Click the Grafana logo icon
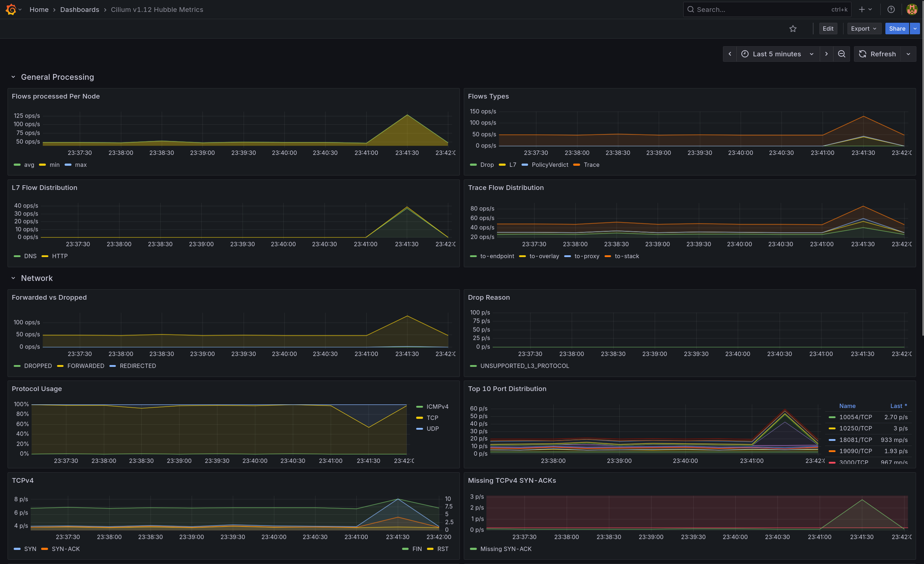Screen dimensions: 924x564 pyautogui.click(x=11, y=9)
